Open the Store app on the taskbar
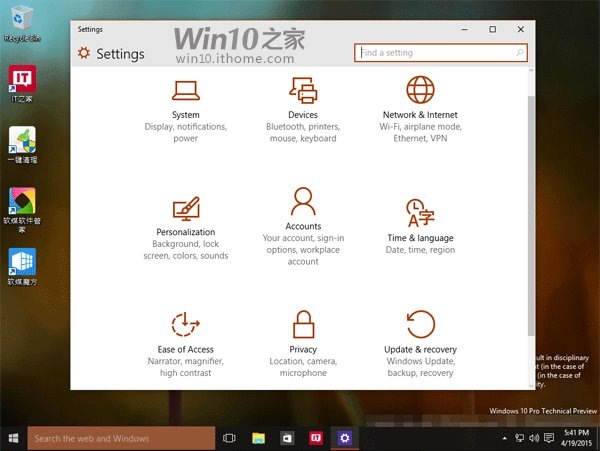This screenshot has width=600, height=451. (x=287, y=438)
